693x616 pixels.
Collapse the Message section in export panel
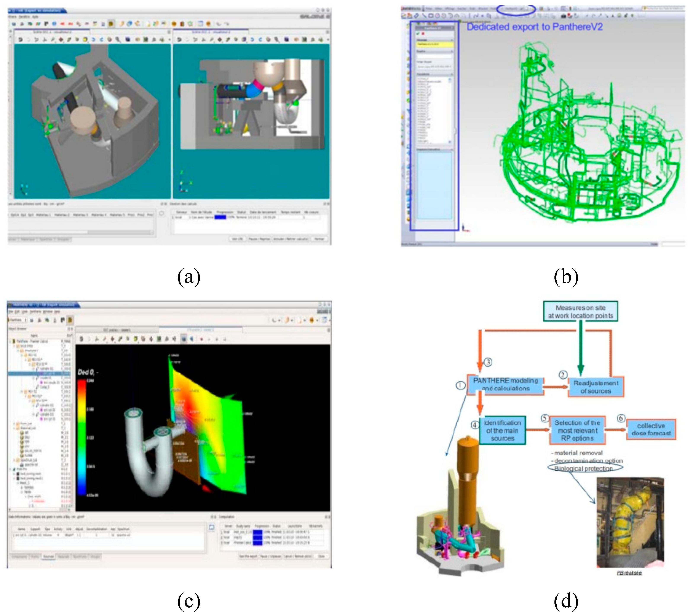[452, 40]
